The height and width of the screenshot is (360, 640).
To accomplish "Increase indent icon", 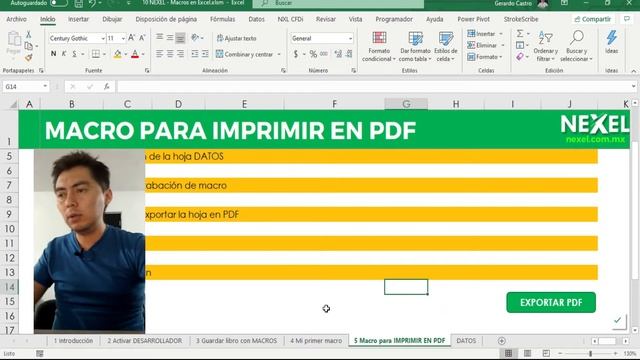I will (205, 54).
